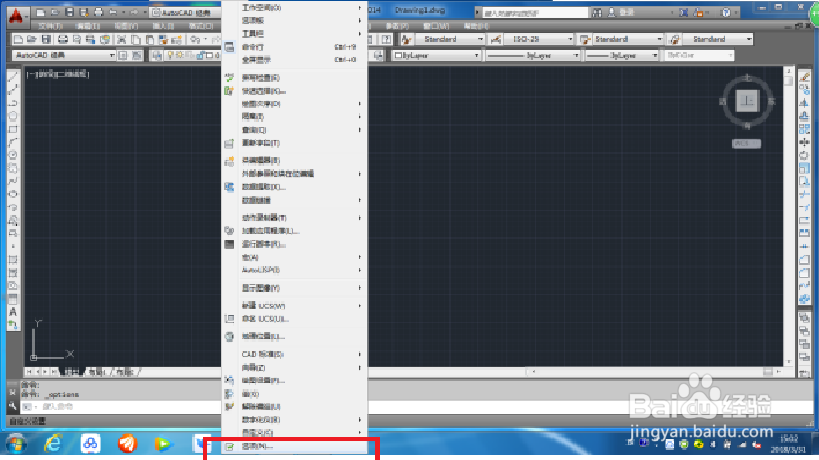Select the Array modify tool
Viewport: 819px width, 460px height.
point(804,129)
